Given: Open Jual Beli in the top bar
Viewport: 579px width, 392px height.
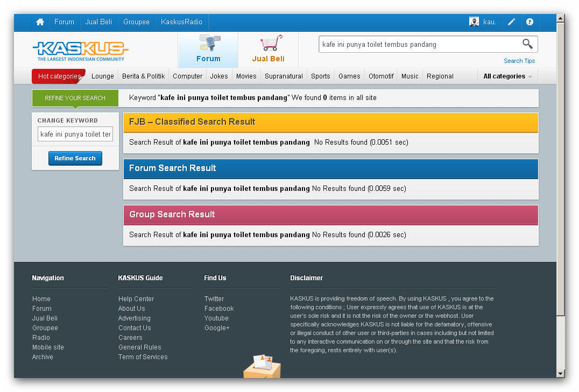Looking at the screenshot, I should (x=98, y=22).
